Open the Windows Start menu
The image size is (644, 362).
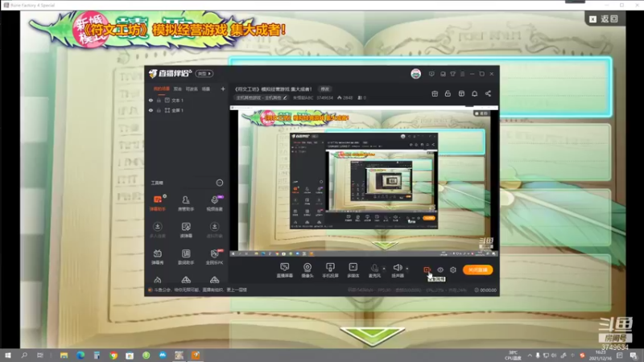point(8,356)
